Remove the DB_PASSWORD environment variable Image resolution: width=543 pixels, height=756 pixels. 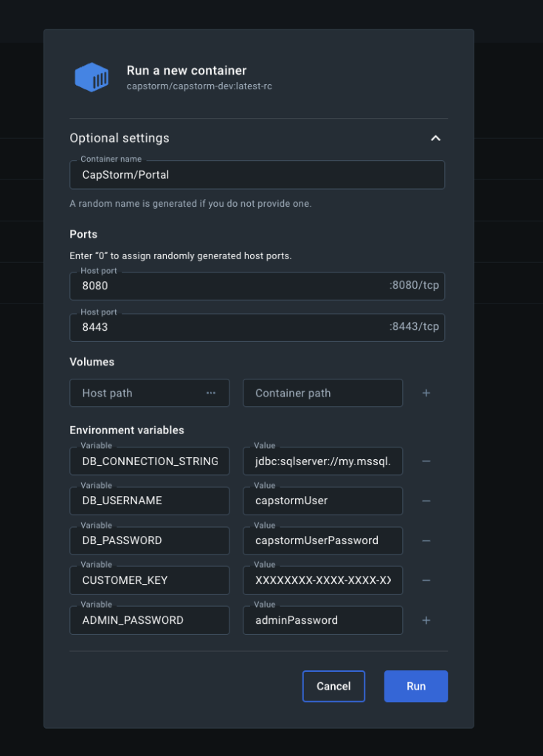(426, 540)
